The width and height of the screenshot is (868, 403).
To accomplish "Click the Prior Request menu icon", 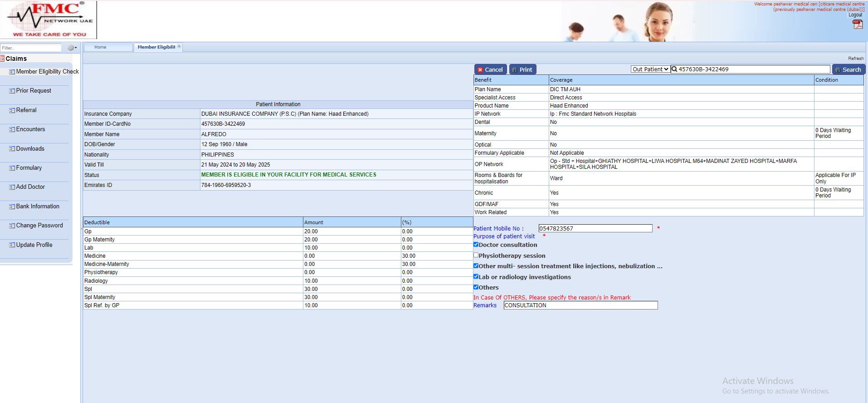I will [x=12, y=91].
